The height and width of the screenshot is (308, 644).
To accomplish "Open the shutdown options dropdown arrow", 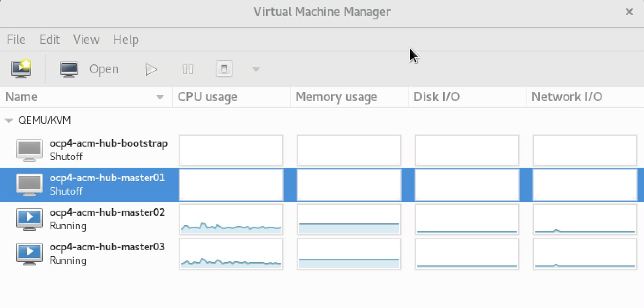I will [256, 69].
